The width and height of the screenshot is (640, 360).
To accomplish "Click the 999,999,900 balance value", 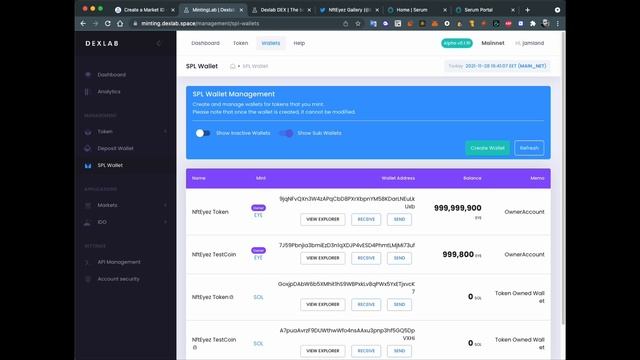I will click(458, 208).
